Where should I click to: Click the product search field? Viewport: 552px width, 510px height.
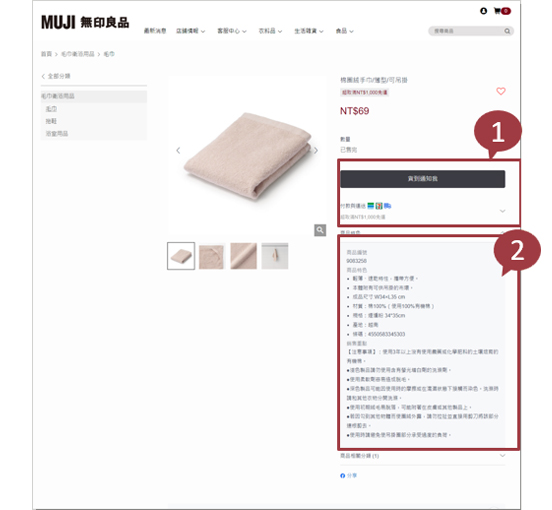466,31
